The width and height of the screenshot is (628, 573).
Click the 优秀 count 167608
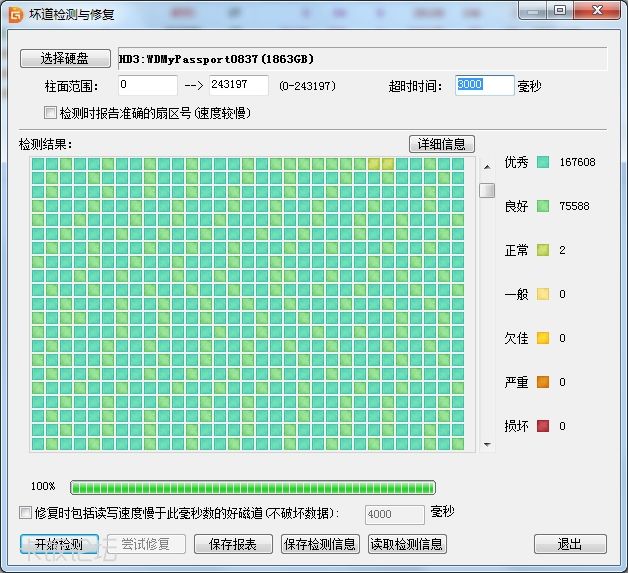(x=577, y=162)
